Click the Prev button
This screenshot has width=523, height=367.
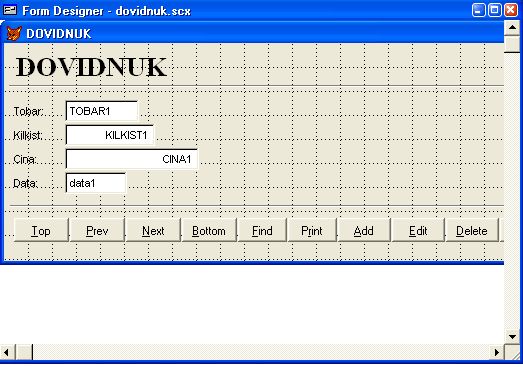[x=97, y=230]
